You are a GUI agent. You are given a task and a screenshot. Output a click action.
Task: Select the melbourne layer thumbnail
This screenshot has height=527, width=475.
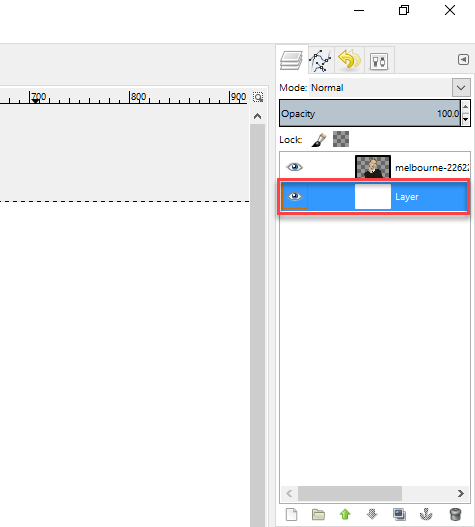(373, 167)
